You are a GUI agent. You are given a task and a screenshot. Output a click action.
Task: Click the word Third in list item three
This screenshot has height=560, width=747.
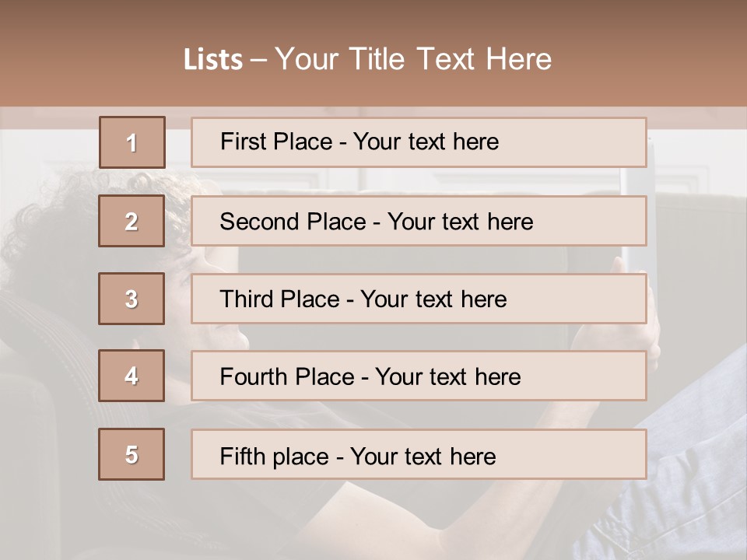pyautogui.click(x=247, y=299)
